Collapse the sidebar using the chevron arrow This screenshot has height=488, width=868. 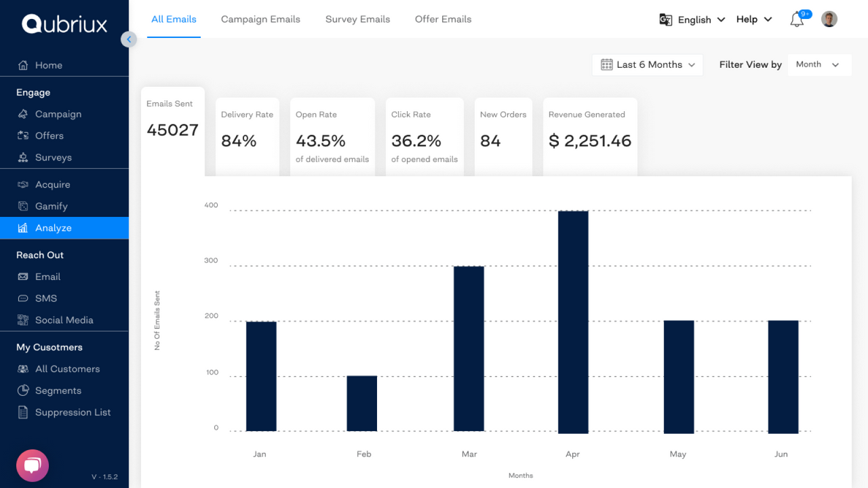coord(129,39)
